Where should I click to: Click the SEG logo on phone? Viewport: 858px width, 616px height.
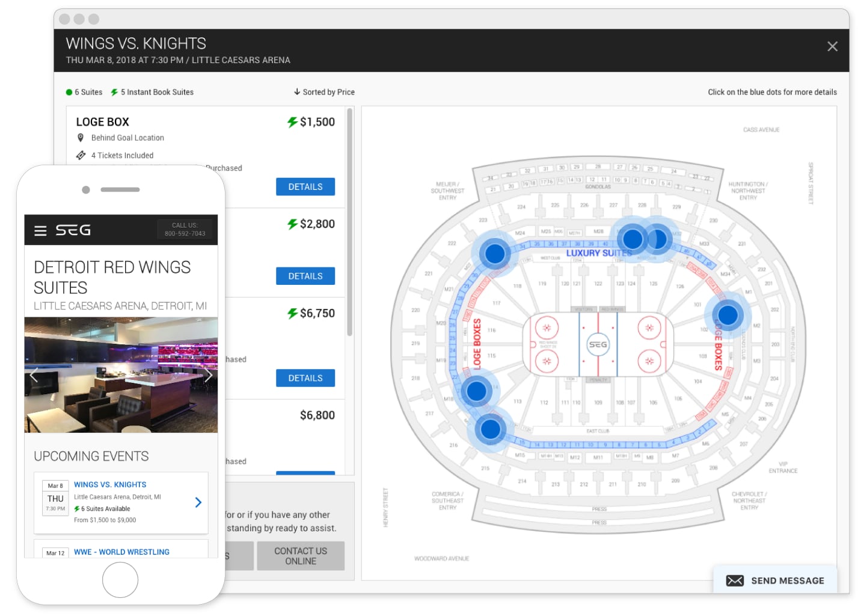[73, 230]
